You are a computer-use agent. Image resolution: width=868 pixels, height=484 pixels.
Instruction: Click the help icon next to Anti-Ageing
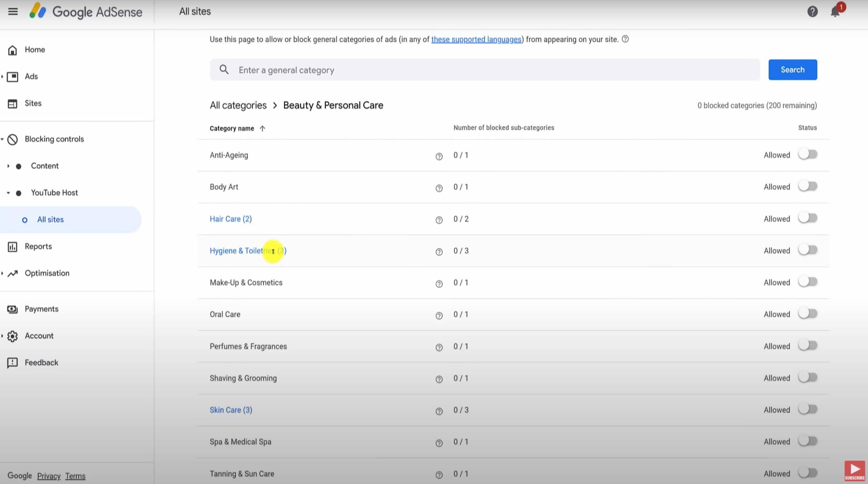click(439, 156)
